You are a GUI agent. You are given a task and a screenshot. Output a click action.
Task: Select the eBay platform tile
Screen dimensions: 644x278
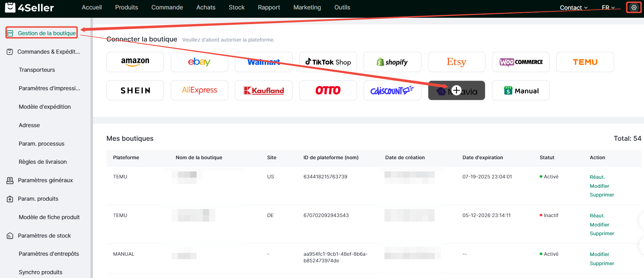[x=199, y=62]
